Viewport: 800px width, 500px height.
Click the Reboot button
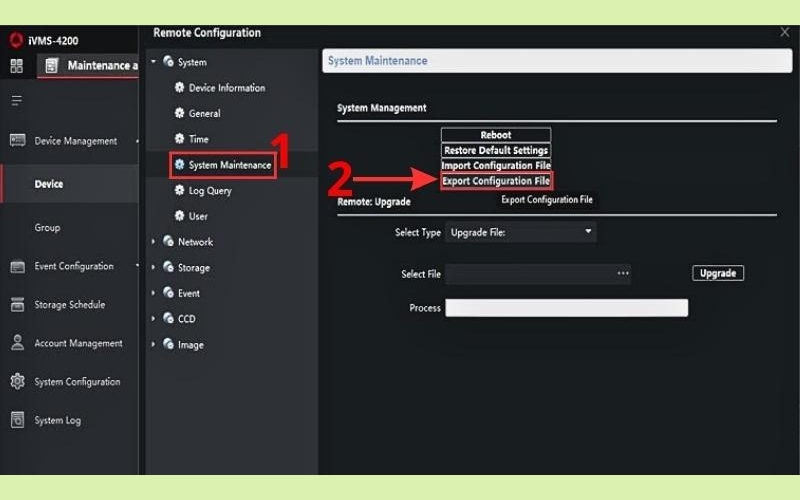(x=496, y=135)
